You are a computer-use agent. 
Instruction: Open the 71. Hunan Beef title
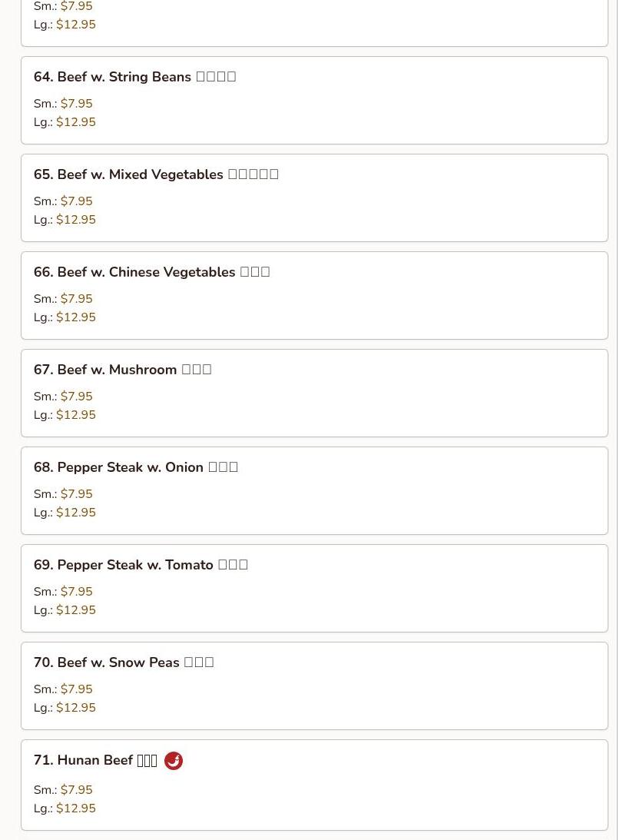pos(95,759)
